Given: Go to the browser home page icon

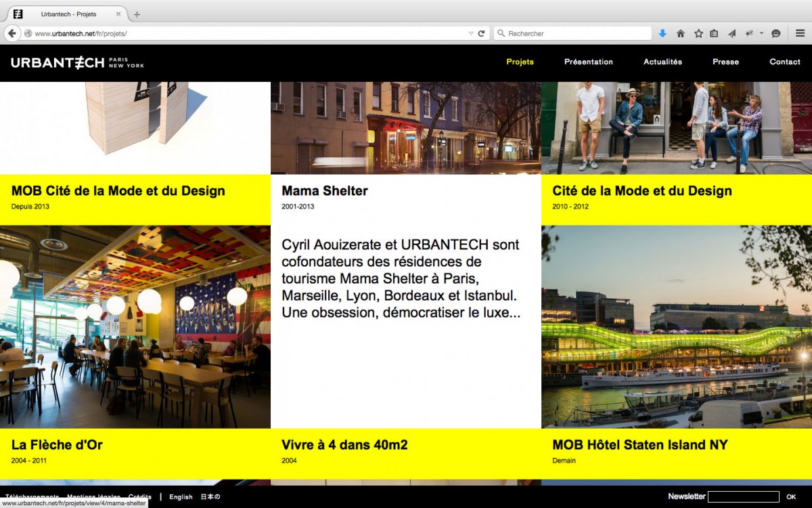Looking at the screenshot, I should click(681, 33).
